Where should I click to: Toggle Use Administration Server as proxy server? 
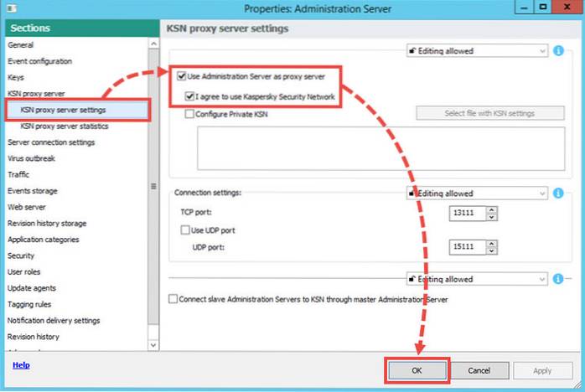click(x=182, y=77)
